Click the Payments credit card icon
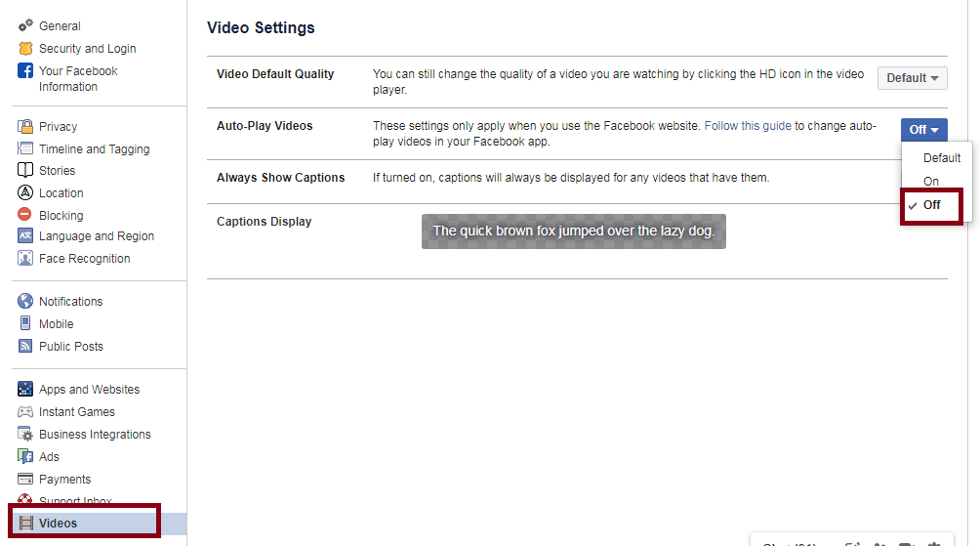The height and width of the screenshot is (546, 980). click(25, 479)
